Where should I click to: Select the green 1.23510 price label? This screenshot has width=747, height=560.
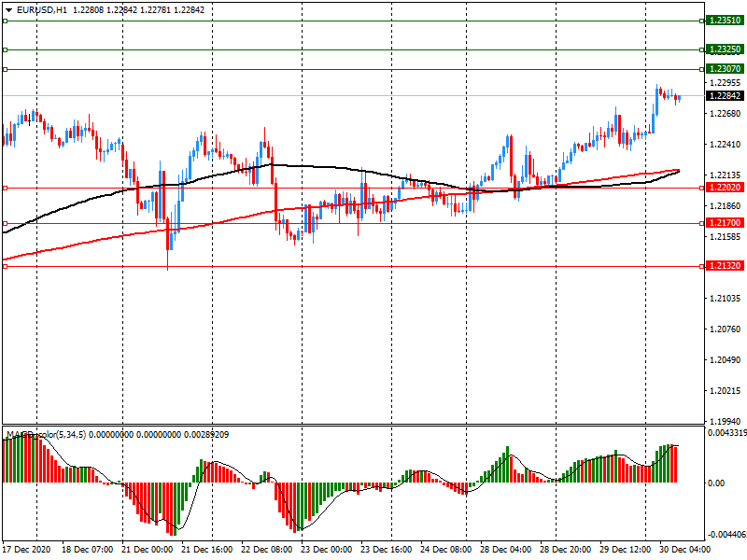tap(725, 20)
